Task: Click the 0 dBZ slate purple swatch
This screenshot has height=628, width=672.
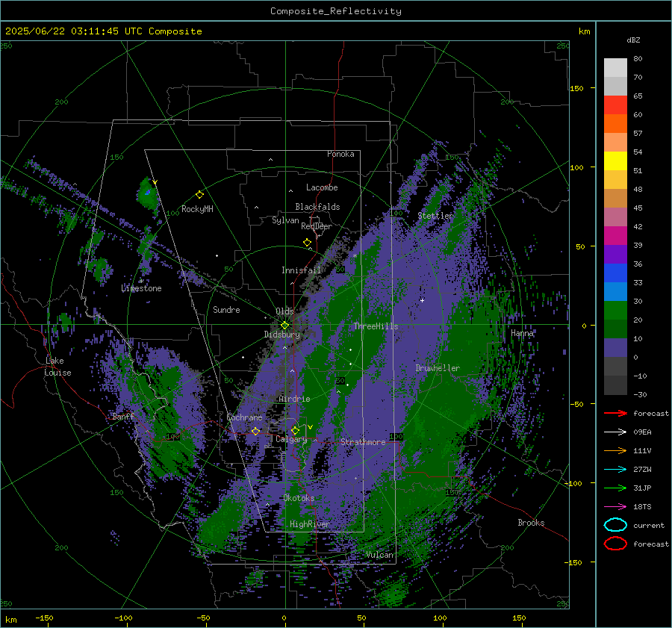Action: pyautogui.click(x=615, y=348)
